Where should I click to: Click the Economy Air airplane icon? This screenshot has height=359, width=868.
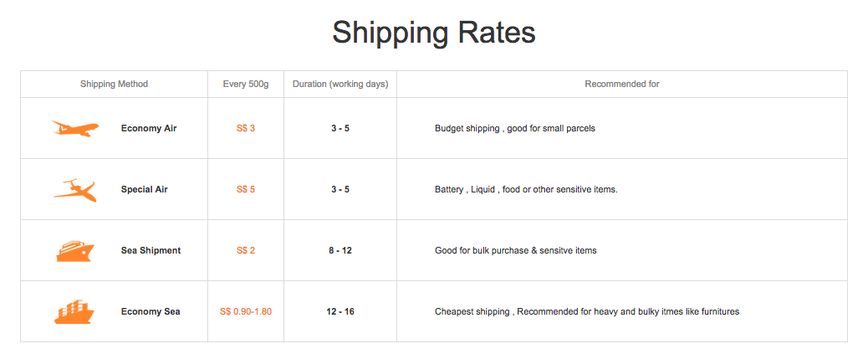pyautogui.click(x=75, y=128)
